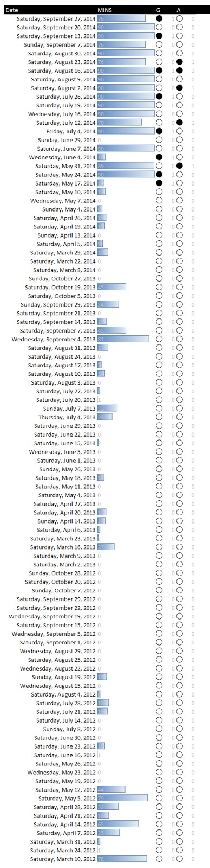The image size is (210, 868).
Task: Click the filled assist circle for August 23, 2014
Action: [x=179, y=62]
